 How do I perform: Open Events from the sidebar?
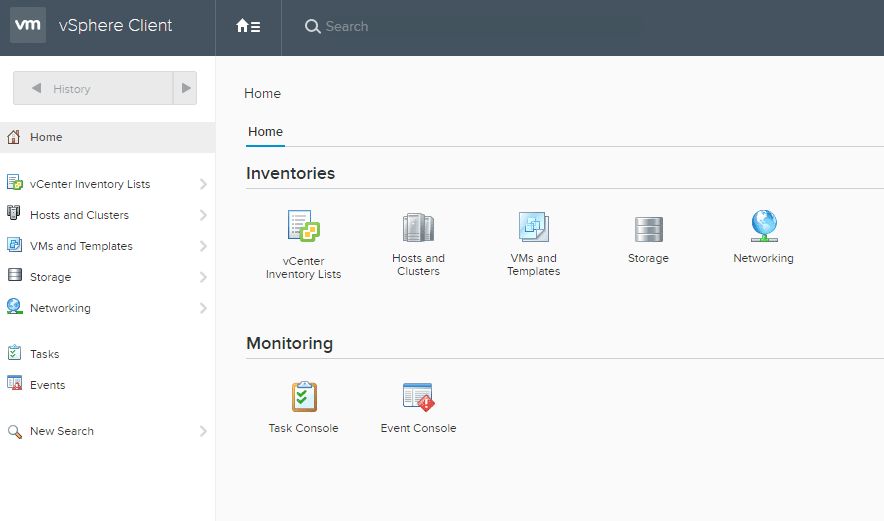tap(48, 385)
